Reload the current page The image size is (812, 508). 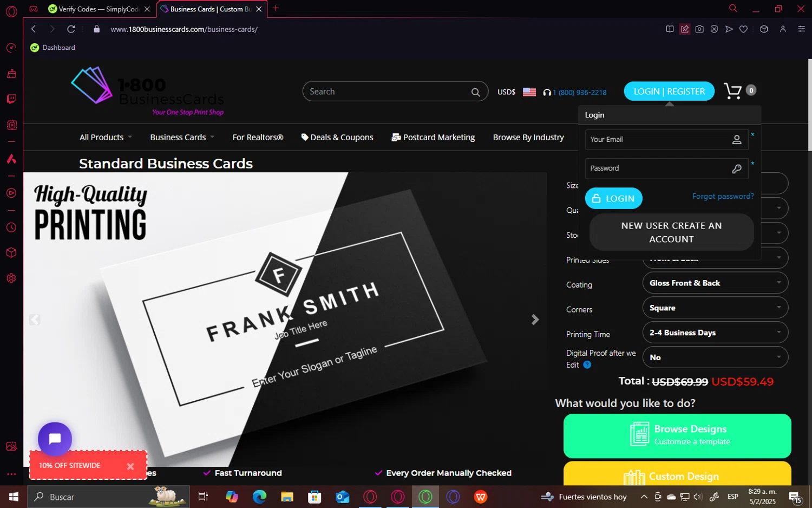click(71, 29)
